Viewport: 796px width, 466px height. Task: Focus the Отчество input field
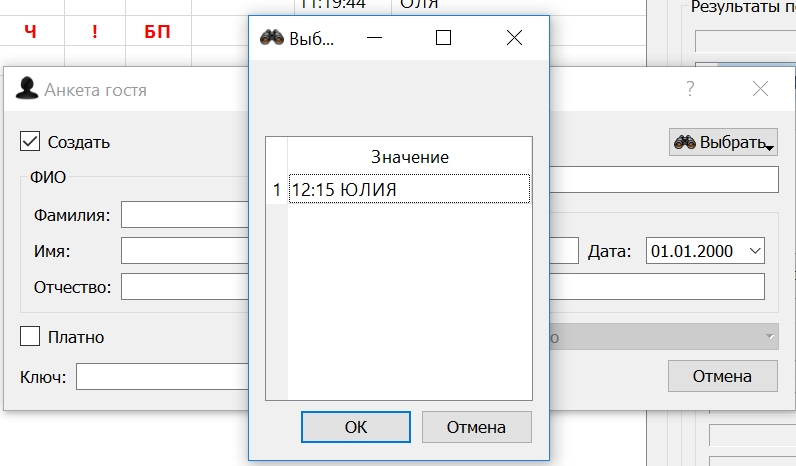pos(185,287)
